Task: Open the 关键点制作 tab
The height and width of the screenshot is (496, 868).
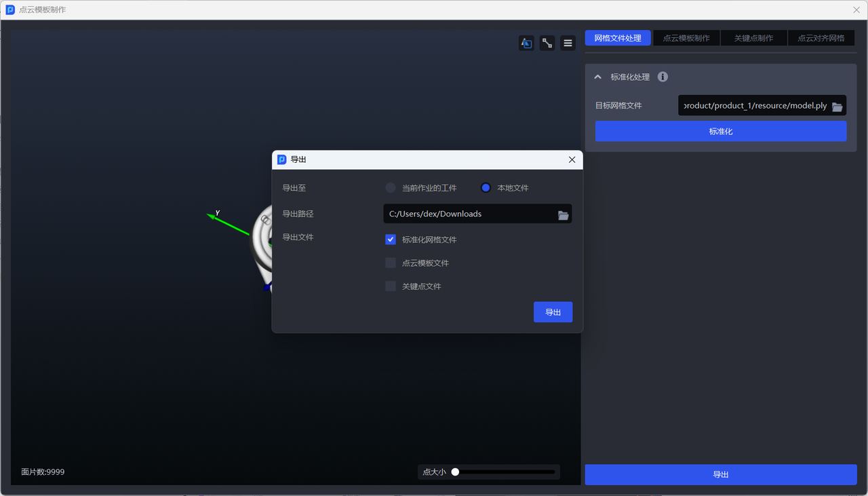Action: pyautogui.click(x=753, y=38)
